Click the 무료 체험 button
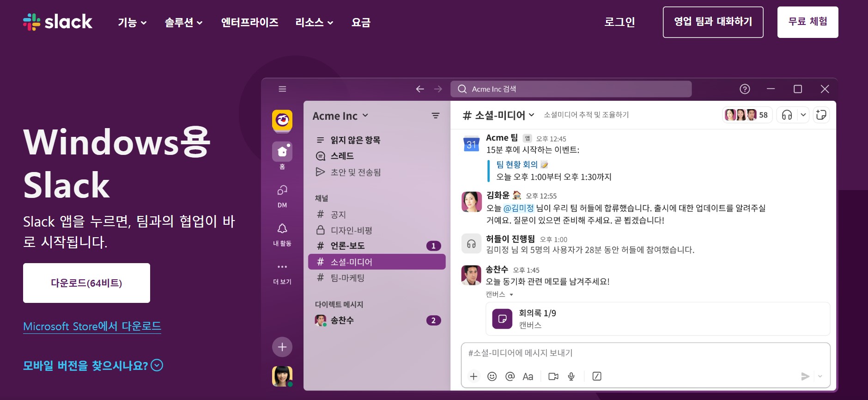The height and width of the screenshot is (400, 868). pos(807,22)
